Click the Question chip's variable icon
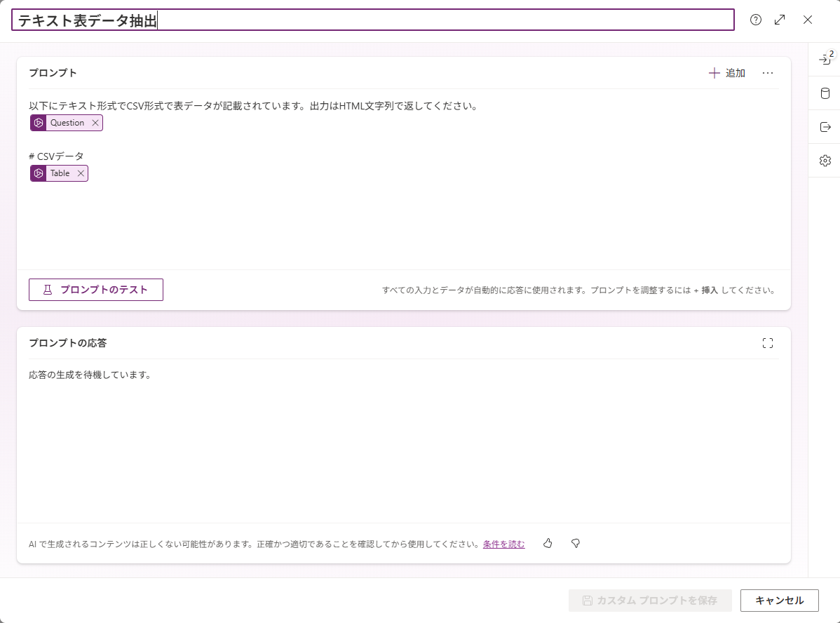The image size is (840, 623). click(39, 123)
